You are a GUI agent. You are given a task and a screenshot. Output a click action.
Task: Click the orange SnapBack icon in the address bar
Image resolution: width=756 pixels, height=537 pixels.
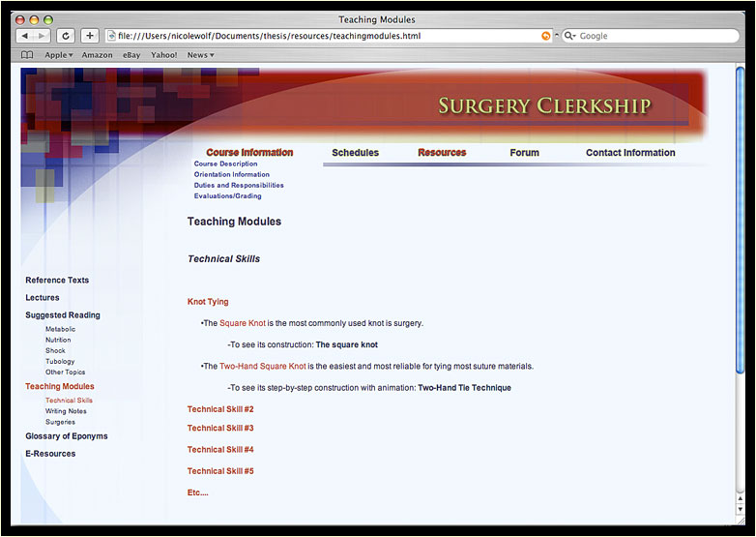tap(546, 36)
